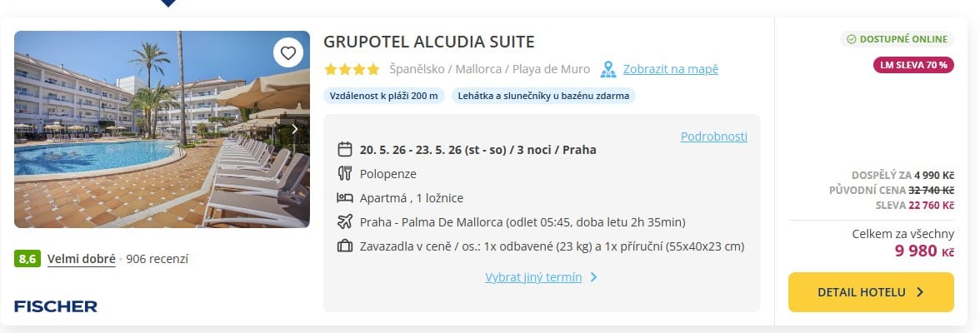
Task: Open Zobrazit na mapě link
Action: [x=671, y=69]
